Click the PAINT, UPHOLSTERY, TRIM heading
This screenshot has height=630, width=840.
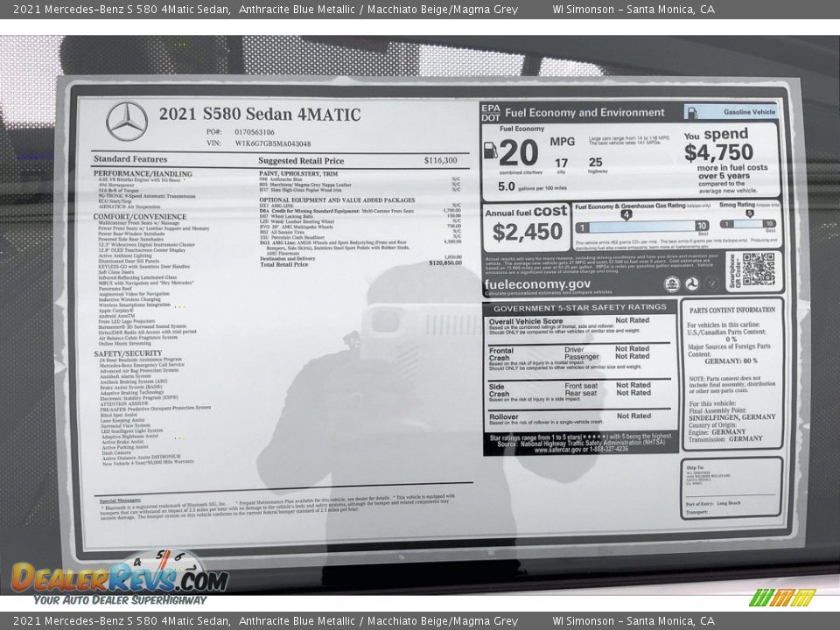coord(298,173)
